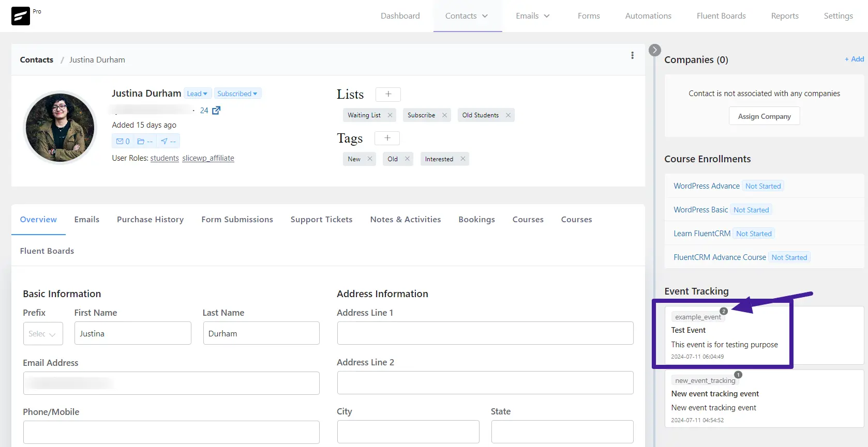The height and width of the screenshot is (447, 868).
Task: Click the email count icon showing 0
Action: tap(123, 141)
